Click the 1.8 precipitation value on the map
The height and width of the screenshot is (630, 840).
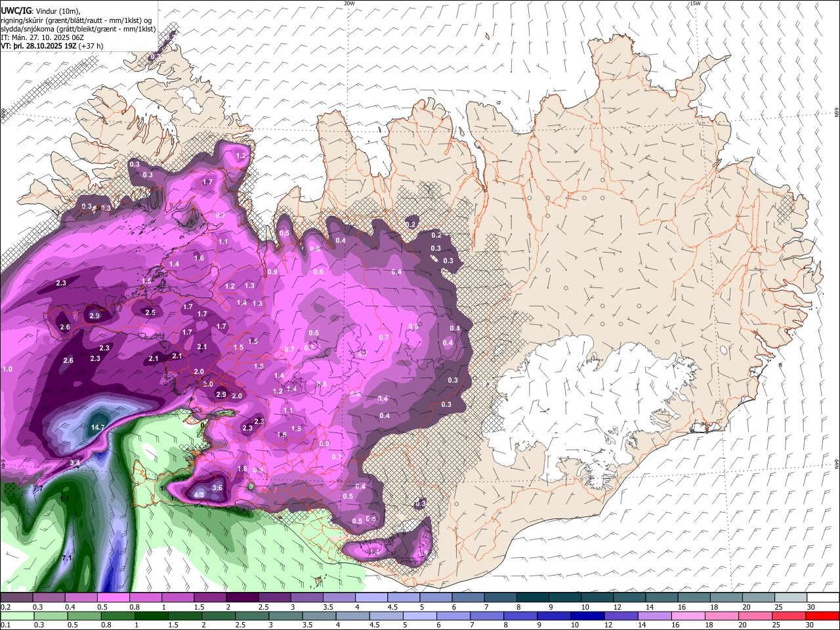(x=242, y=469)
